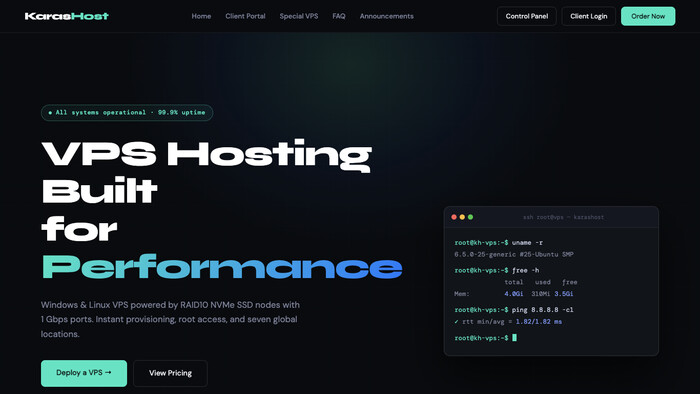Click the 'Performance' gradient headline word
This screenshot has width=700, height=394.
[222, 267]
